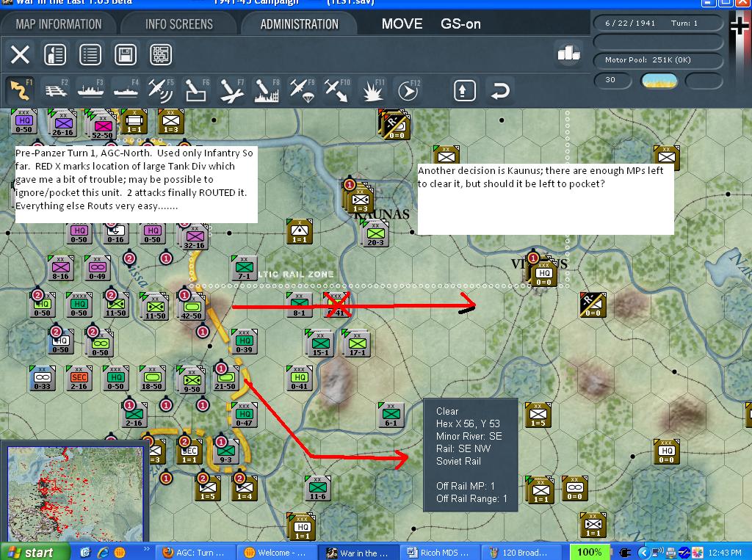This screenshot has width=752, height=560.
Task: Select the SEC 2-16 unit counter
Action: pos(79,378)
